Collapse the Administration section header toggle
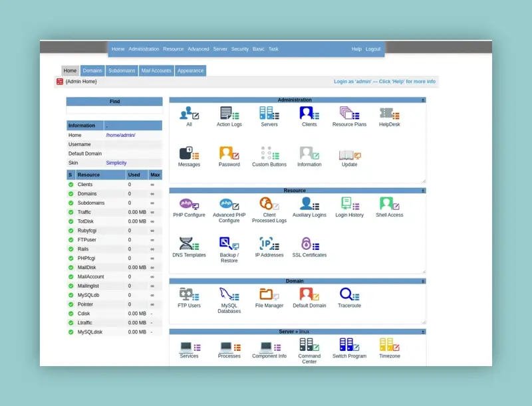Image resolution: width=532 pixels, height=406 pixels. coord(423,100)
